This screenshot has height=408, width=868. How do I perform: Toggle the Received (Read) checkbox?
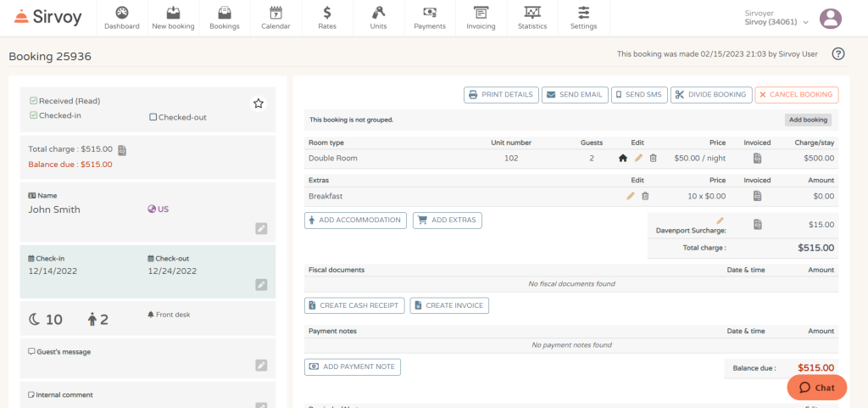point(33,101)
